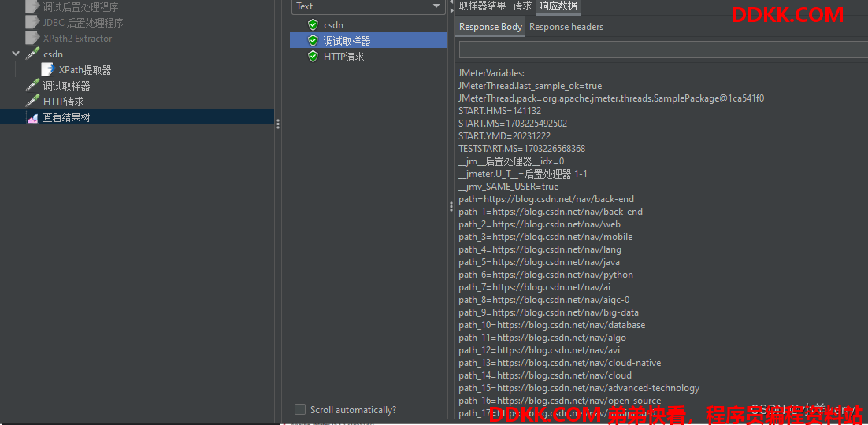868x425 pixels.
Task: Collapse the csdn tree node
Action: click(x=16, y=54)
